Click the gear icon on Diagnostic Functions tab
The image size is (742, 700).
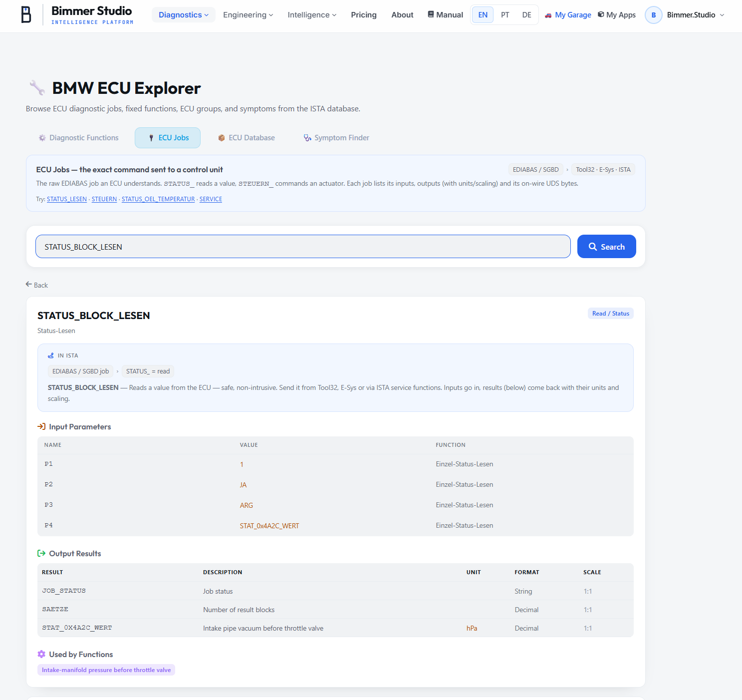click(x=42, y=138)
